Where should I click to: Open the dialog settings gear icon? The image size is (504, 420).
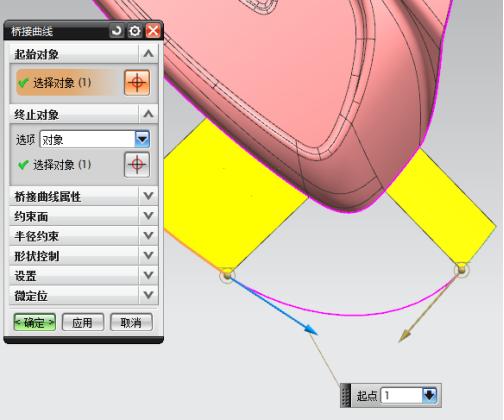click(x=135, y=31)
